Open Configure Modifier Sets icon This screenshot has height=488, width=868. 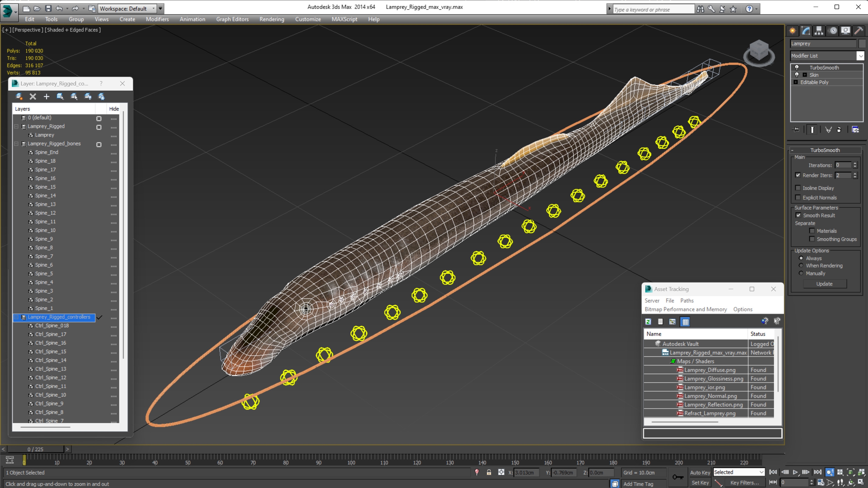tap(855, 130)
